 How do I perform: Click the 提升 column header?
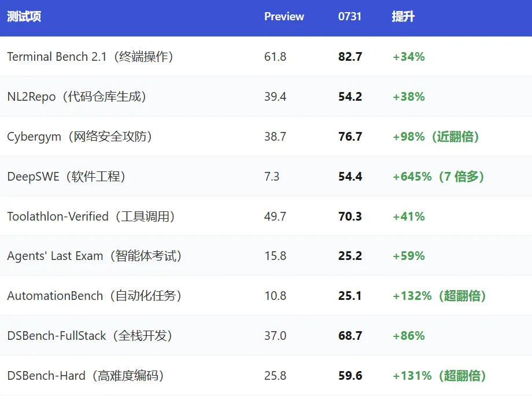[x=403, y=16]
